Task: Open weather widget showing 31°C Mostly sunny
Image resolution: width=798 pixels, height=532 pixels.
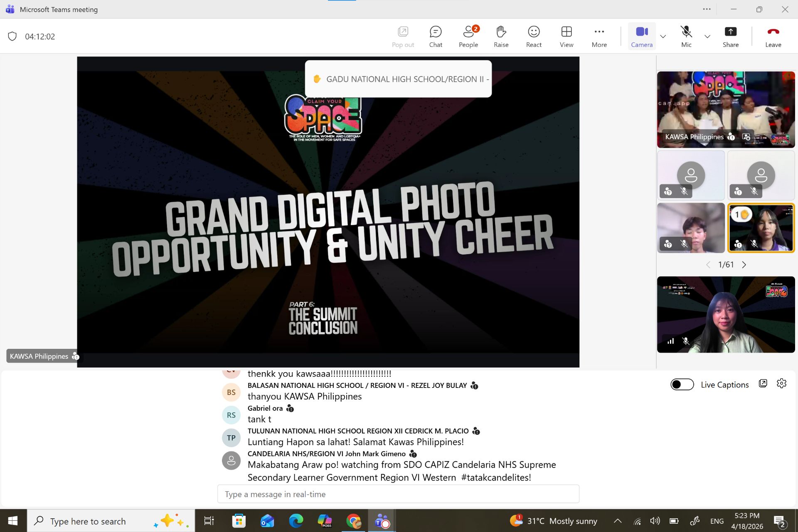Action: (x=554, y=521)
